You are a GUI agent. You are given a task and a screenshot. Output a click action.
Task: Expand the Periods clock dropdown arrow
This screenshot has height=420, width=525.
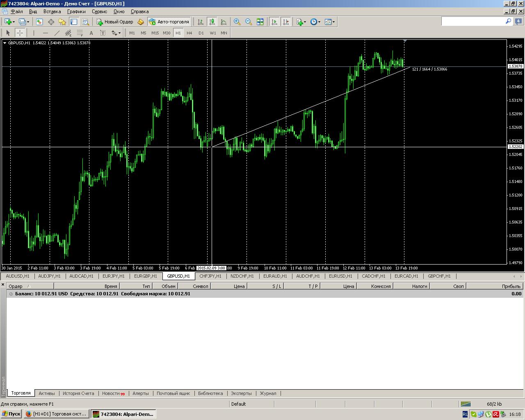(x=319, y=22)
